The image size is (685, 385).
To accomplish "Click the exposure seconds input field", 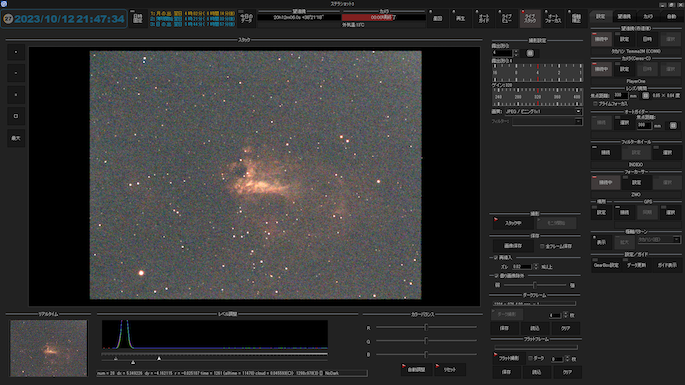I will coord(502,53).
